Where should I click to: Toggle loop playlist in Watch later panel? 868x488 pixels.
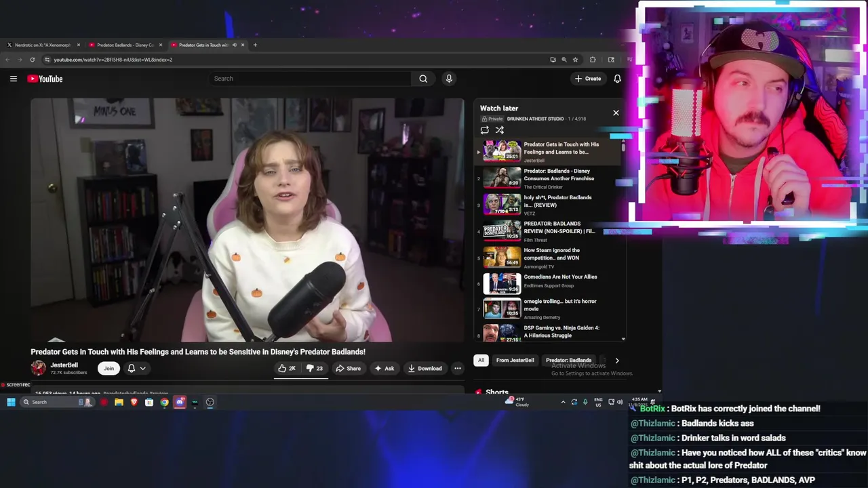[x=484, y=130]
